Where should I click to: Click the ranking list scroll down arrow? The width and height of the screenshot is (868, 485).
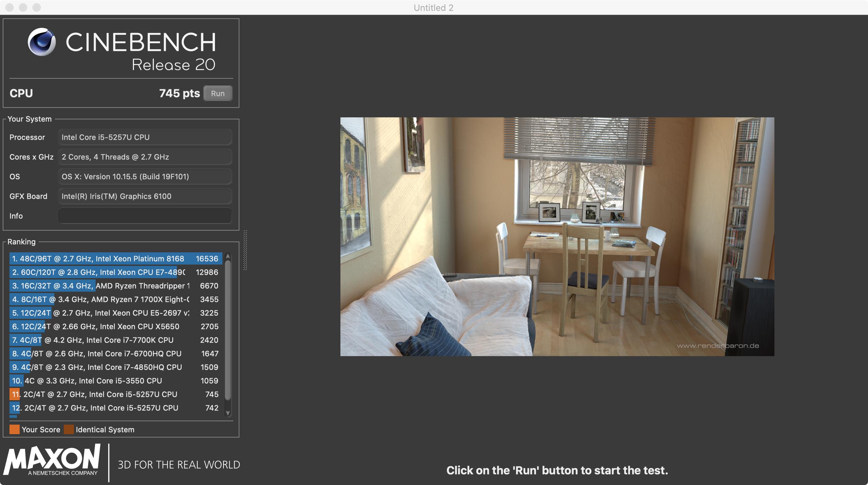click(x=228, y=413)
